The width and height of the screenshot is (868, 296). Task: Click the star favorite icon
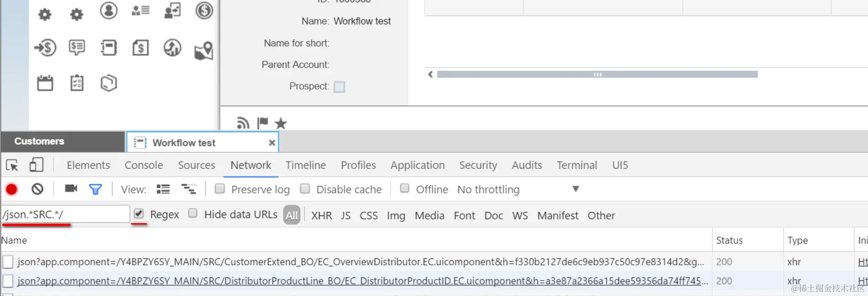[x=281, y=123]
